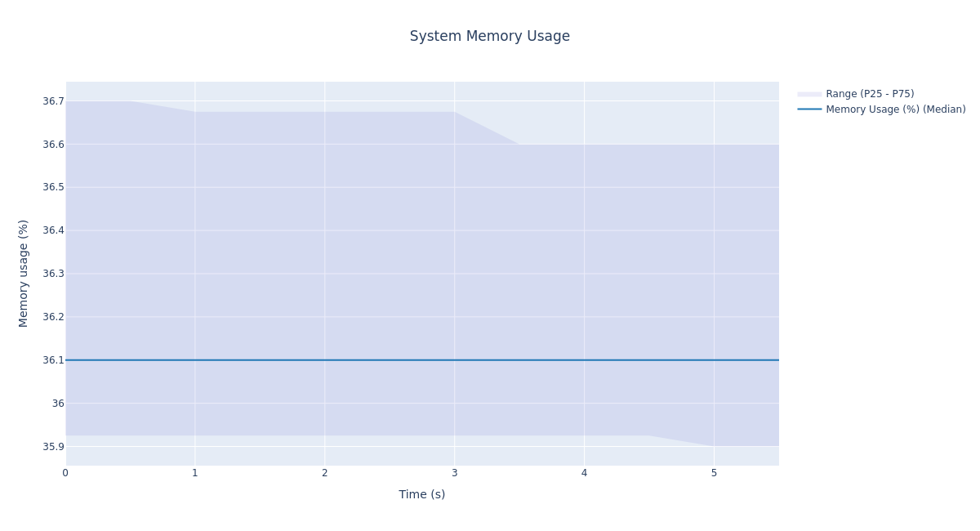Viewport: 980px width, 531px height.
Task: Click the 36.6 y-axis tick label
Action: [53, 145]
